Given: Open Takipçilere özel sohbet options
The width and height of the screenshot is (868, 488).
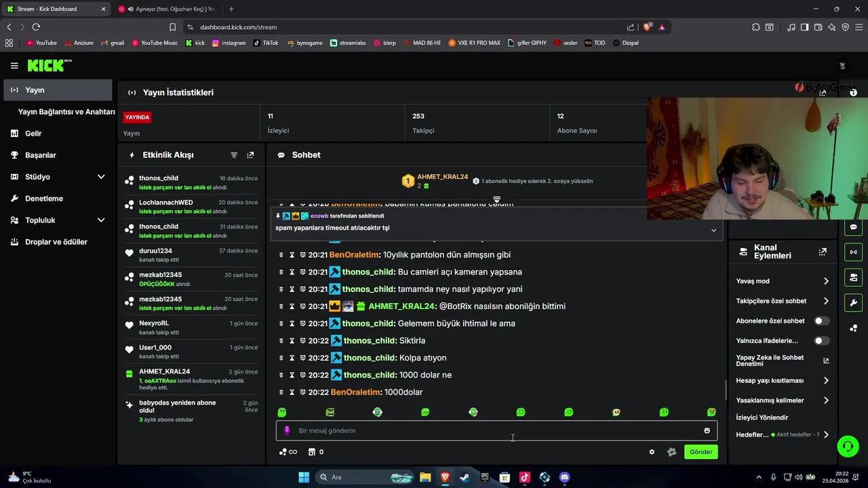Looking at the screenshot, I should (x=783, y=301).
